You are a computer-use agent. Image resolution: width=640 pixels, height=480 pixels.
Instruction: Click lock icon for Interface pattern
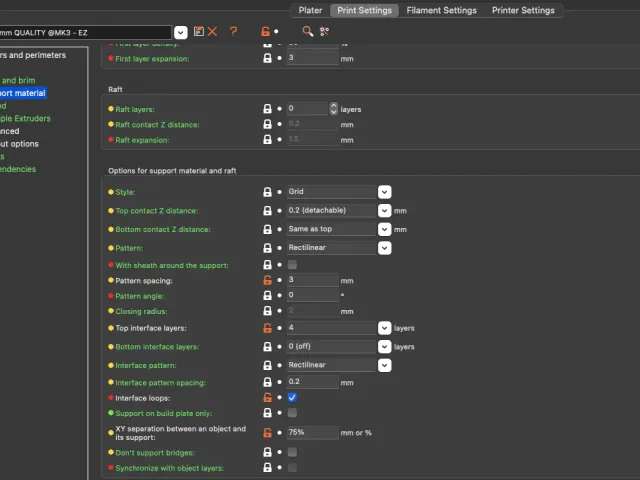click(x=267, y=365)
